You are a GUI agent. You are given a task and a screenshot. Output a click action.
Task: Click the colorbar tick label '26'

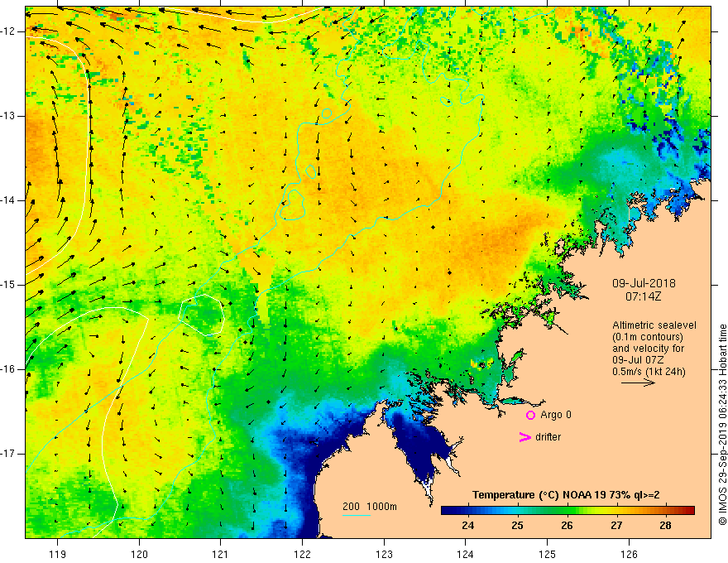point(567,526)
